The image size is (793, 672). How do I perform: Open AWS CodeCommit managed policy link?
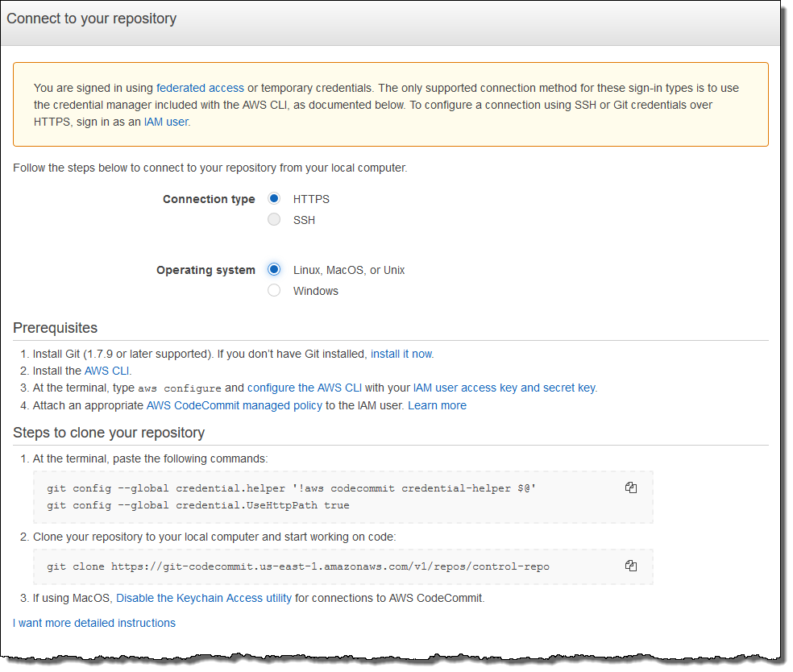(235, 405)
